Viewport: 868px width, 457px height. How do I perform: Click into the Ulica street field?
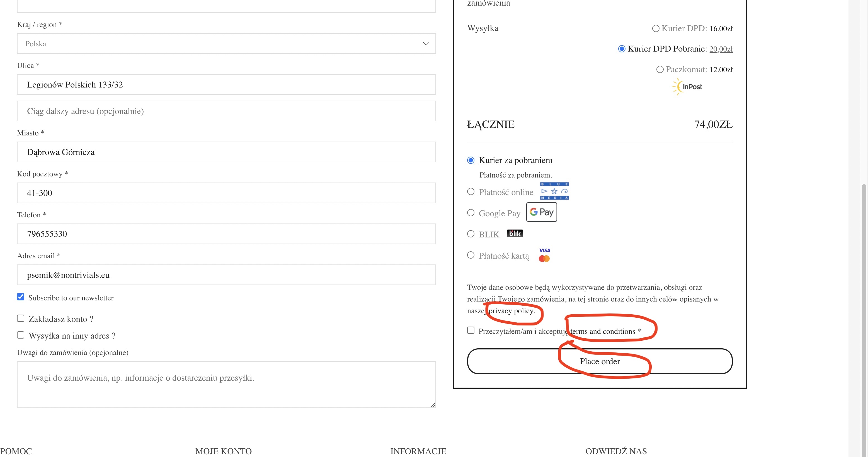(226, 84)
